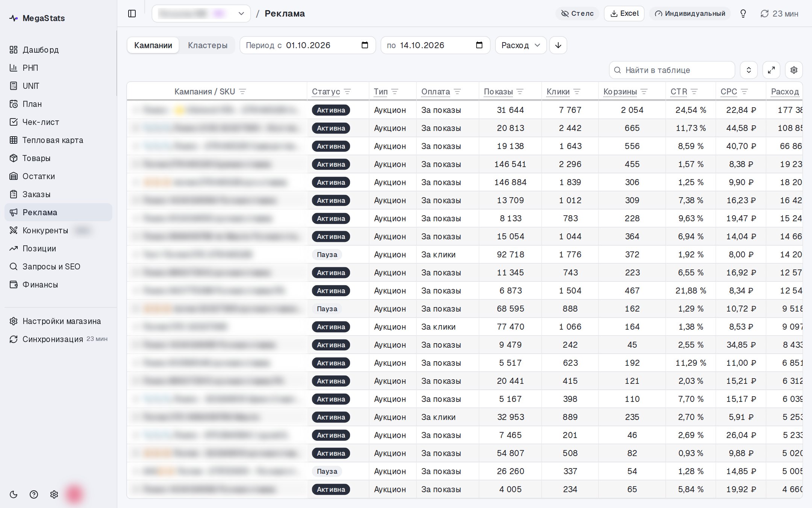The width and height of the screenshot is (812, 508).
Task: Open Запросы и SEO
Action: (x=58, y=266)
